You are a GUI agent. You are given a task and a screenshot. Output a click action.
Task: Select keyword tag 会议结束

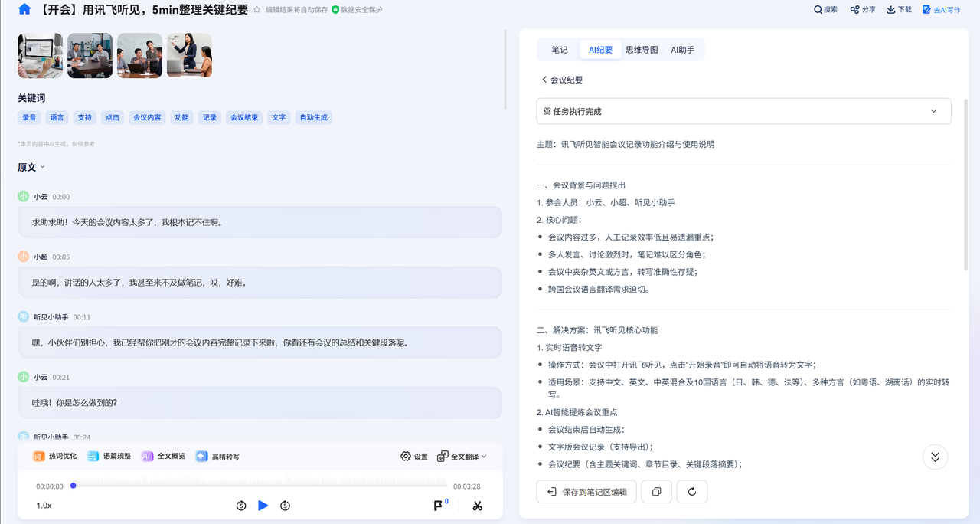click(244, 117)
